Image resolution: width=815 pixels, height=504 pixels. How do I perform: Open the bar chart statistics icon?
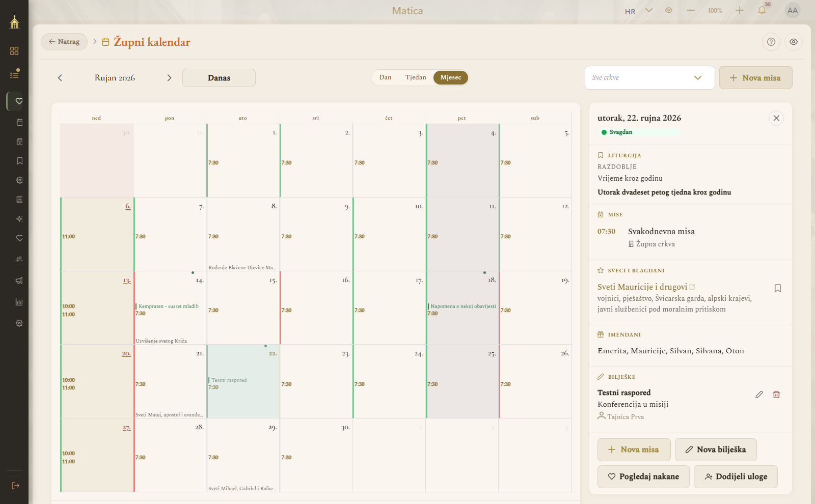(x=19, y=302)
